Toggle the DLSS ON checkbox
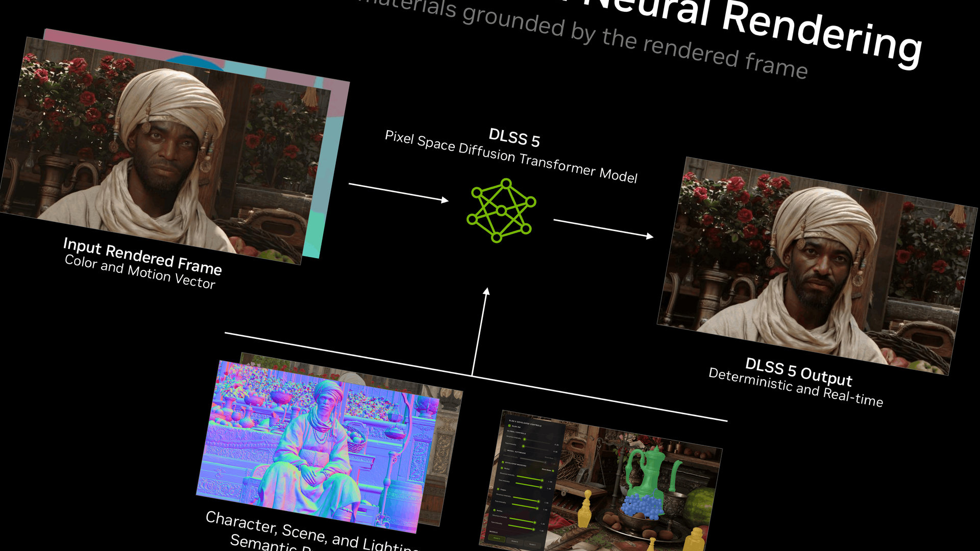Image resolution: width=980 pixels, height=551 pixels. click(509, 425)
